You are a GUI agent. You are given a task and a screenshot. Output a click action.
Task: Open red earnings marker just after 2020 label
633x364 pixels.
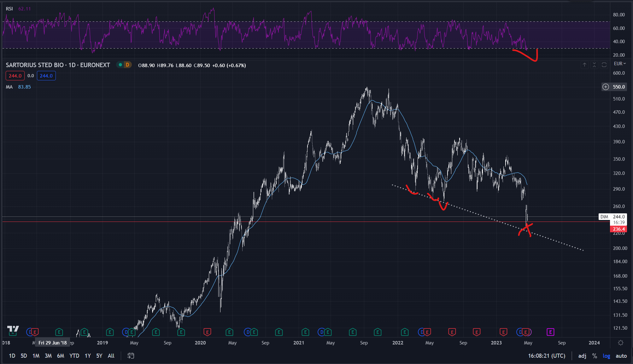207,332
